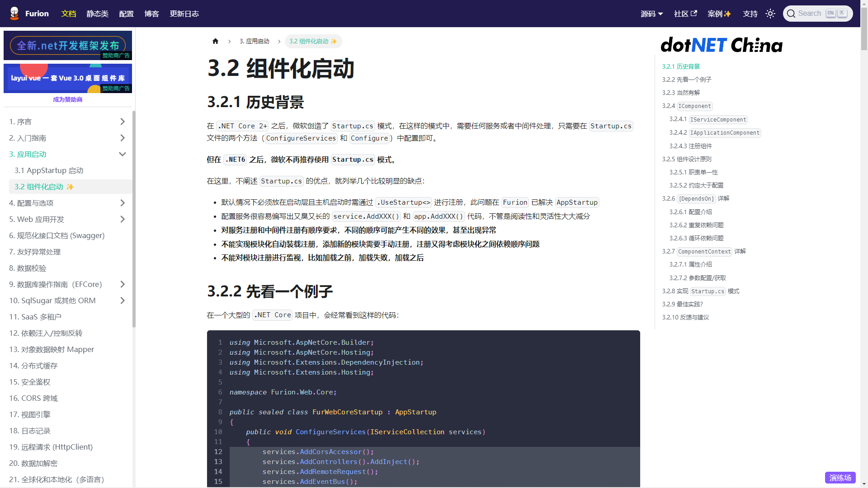The height and width of the screenshot is (488, 868).
Task: Click the sidebar vertical scrollbar
Action: [134, 219]
